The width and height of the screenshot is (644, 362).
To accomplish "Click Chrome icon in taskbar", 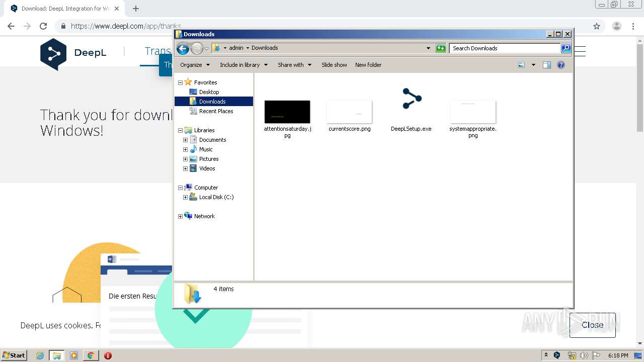I will click(x=91, y=355).
